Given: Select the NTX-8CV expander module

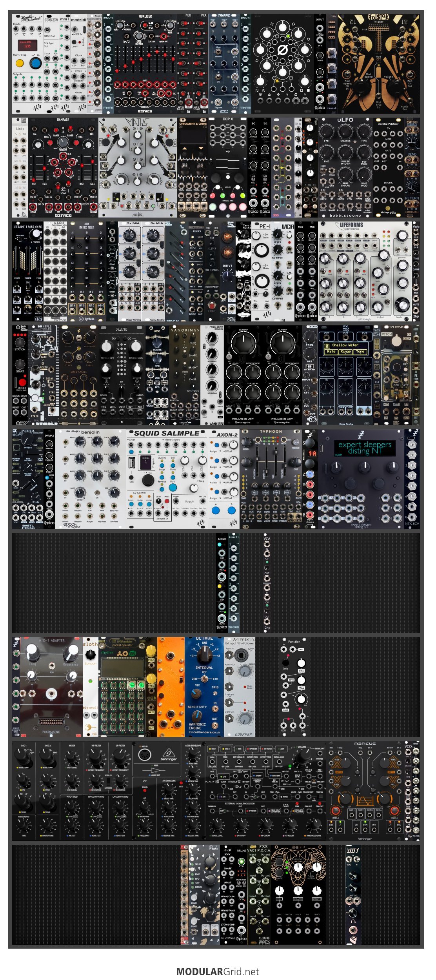Looking at the screenshot, I should point(412,479).
